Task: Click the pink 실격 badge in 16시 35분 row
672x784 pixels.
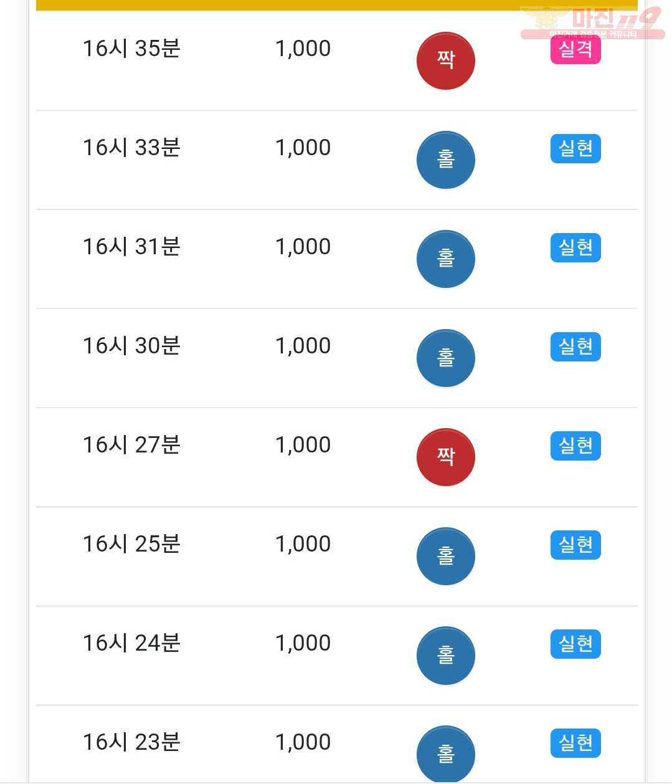Action: 575,50
